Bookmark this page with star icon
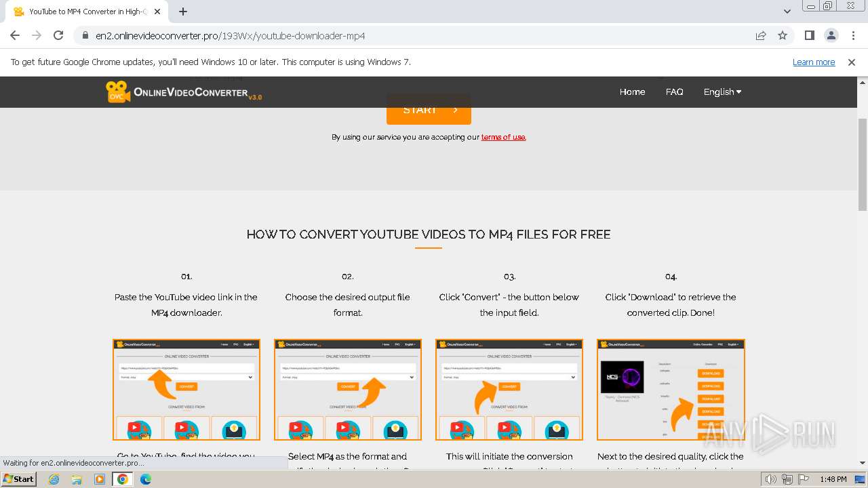 (x=783, y=35)
